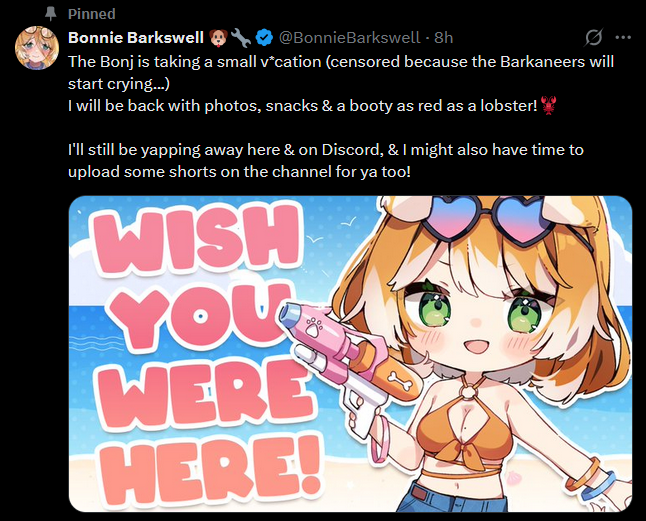Click the red lobster emoji in the post
The height and width of the screenshot is (521, 646).
548,105
